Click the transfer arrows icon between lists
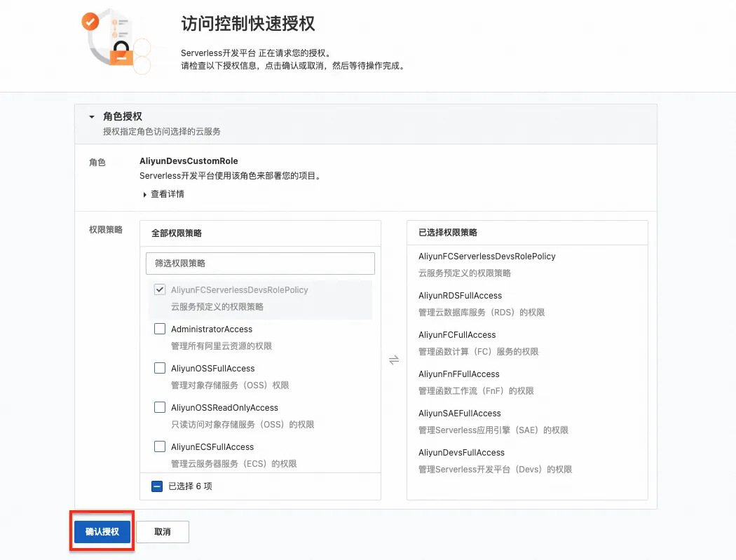Viewport: 736px width, 560px height. pyautogui.click(x=394, y=360)
